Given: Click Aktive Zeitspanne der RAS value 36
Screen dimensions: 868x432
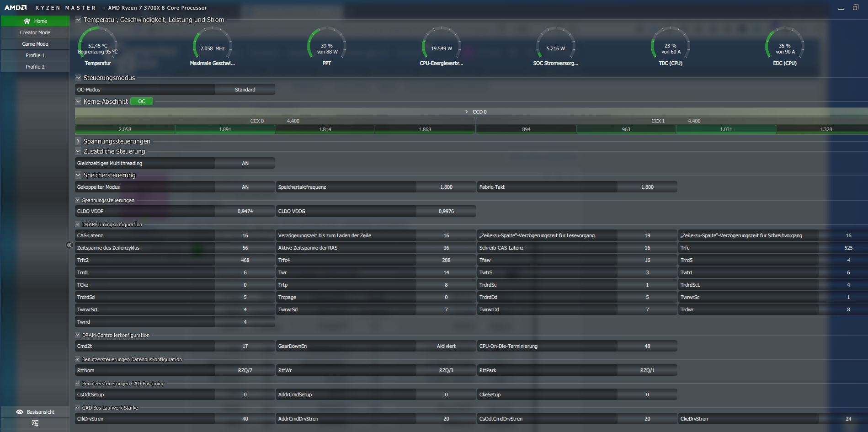Looking at the screenshot, I should tap(446, 248).
